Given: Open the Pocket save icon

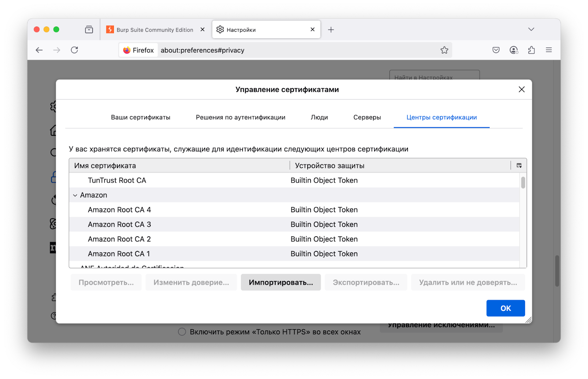Looking at the screenshot, I should [496, 50].
